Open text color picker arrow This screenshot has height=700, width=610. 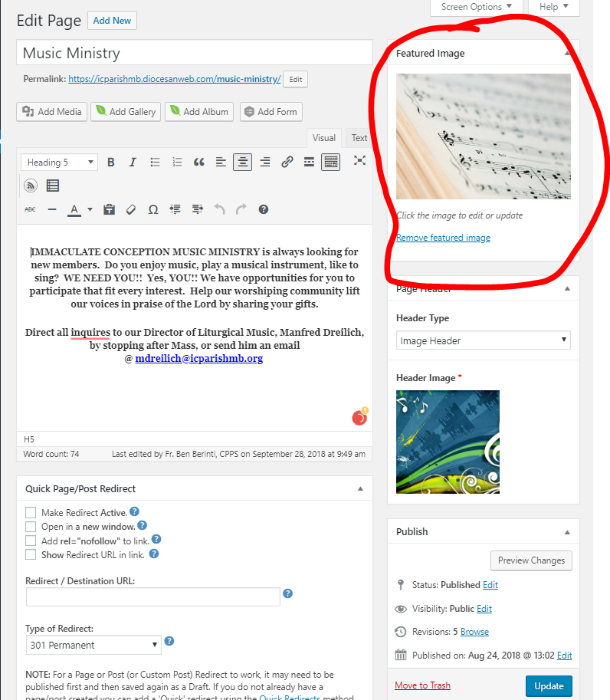click(90, 209)
